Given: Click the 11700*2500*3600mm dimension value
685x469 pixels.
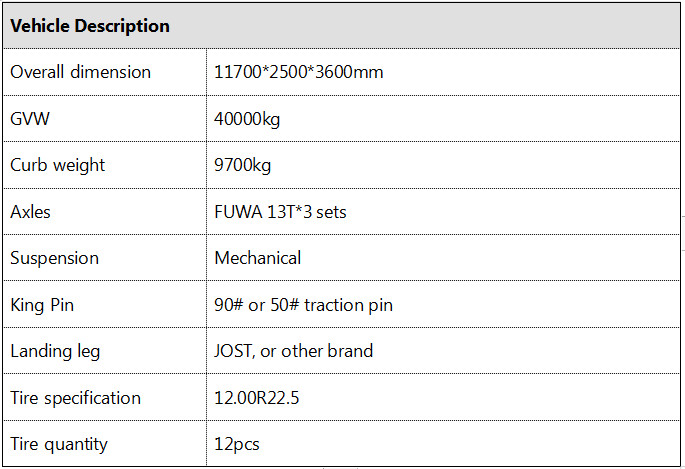Looking at the screenshot, I should point(299,72).
